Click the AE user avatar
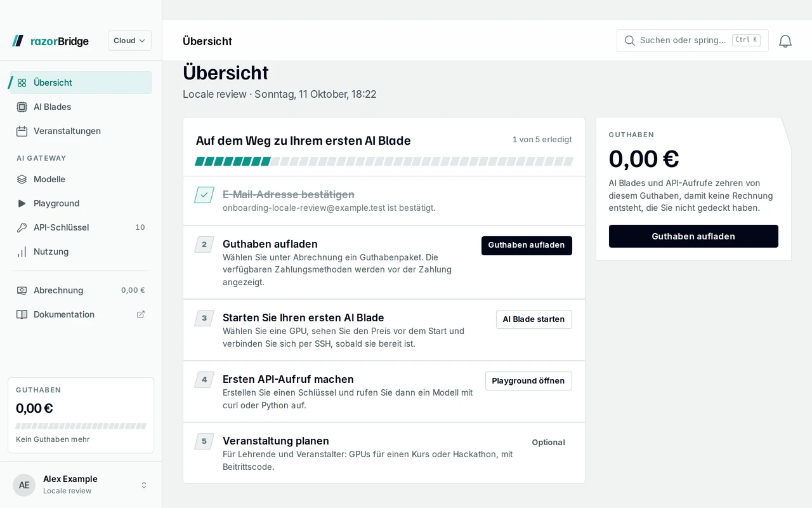This screenshot has height=508, width=812. point(24,485)
